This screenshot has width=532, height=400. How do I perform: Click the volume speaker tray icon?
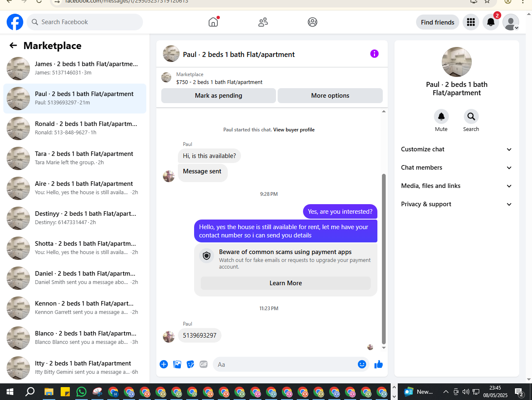(x=465, y=392)
